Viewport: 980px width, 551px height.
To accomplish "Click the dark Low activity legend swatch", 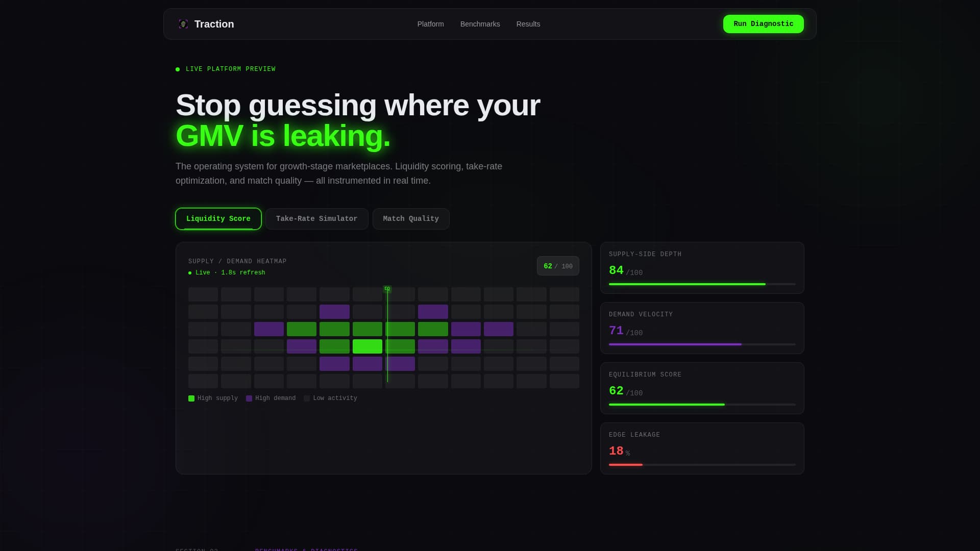I will pos(307,398).
